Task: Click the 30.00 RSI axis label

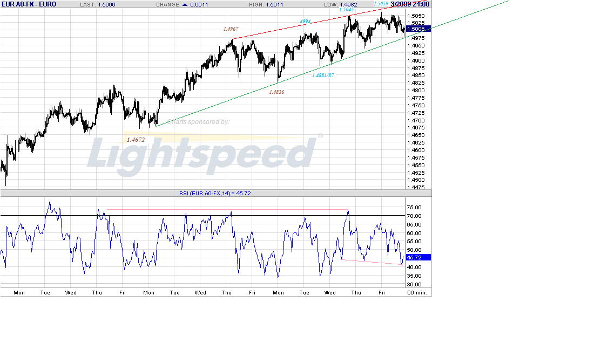Action: point(414,285)
